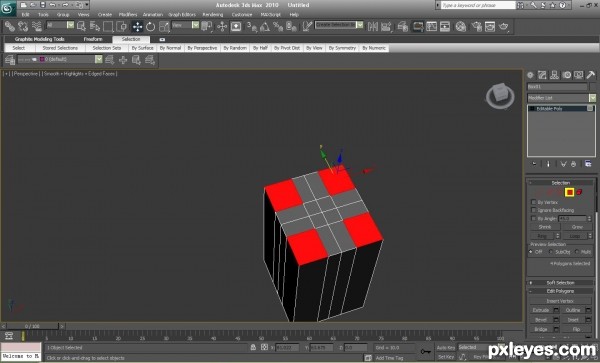Click the Outline button
The height and width of the screenshot is (363, 600).
[x=573, y=310]
